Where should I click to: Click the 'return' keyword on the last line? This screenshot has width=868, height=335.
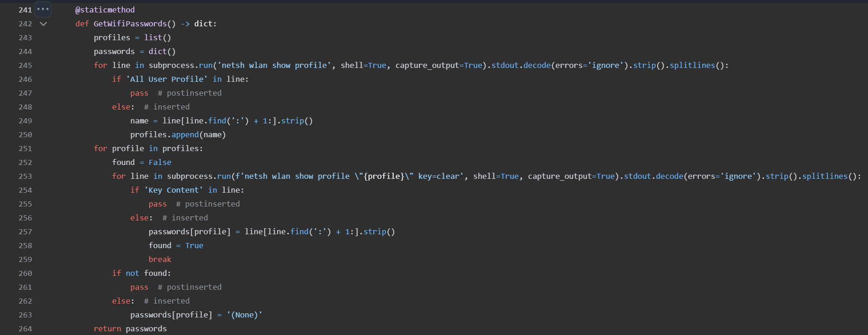tap(107, 329)
